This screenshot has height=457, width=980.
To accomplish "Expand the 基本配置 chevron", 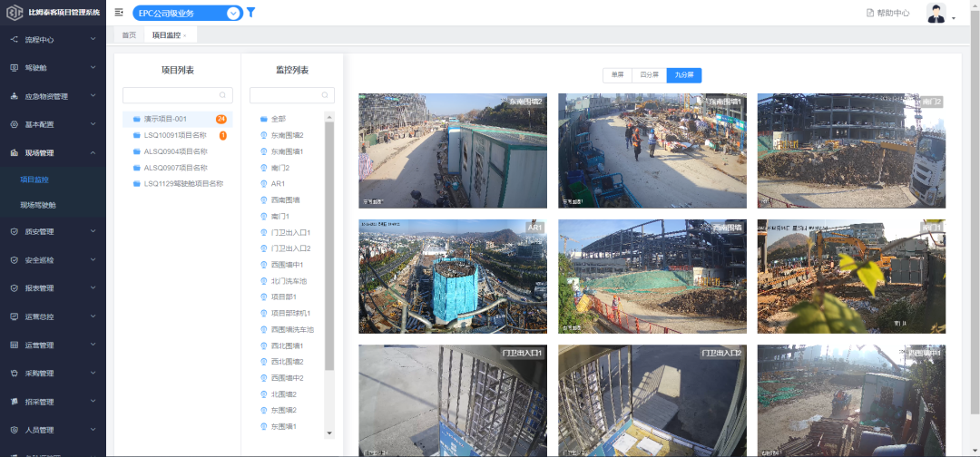I will click(x=93, y=124).
